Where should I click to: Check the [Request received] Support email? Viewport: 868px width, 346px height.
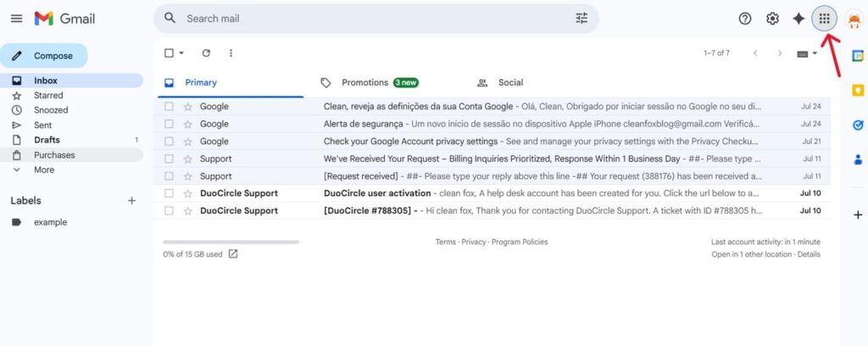169,176
